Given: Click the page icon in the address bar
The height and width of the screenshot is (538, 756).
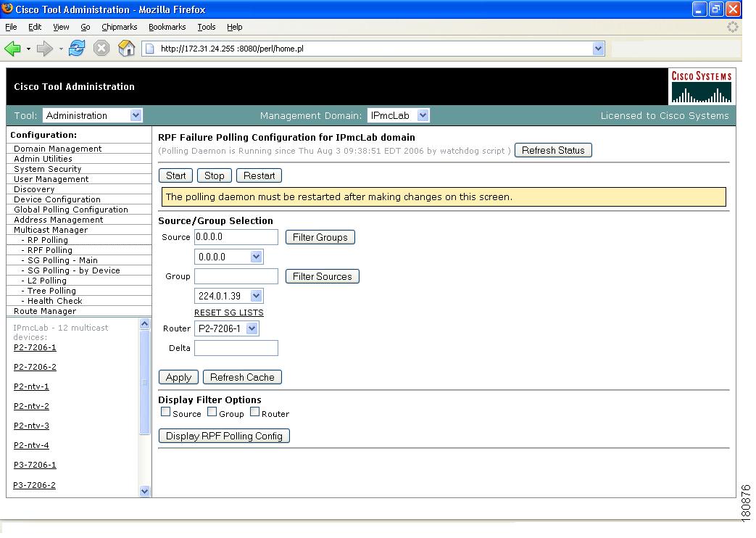Looking at the screenshot, I should (150, 49).
